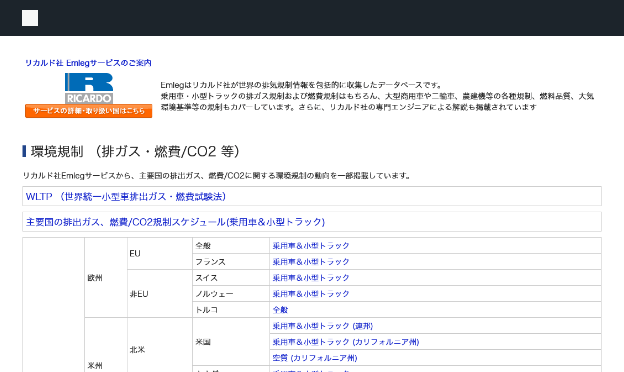This screenshot has width=624, height=372.
Task: Select the ノルウェー country cell
Action: tap(231, 294)
